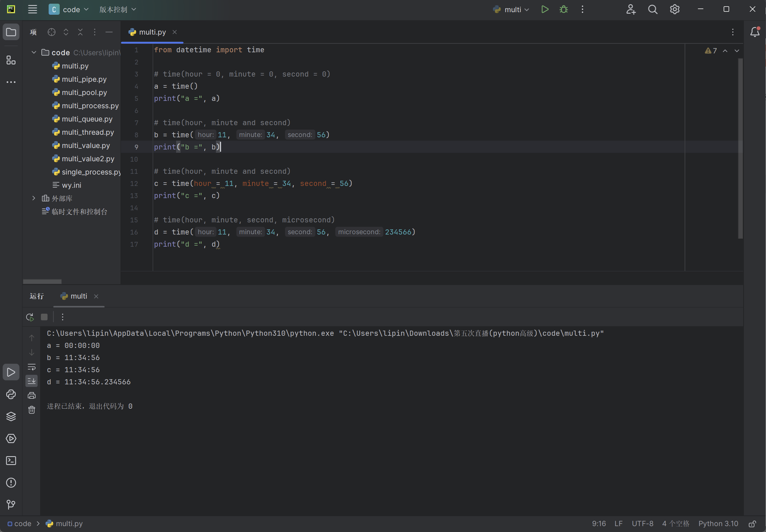Open the main hamburger menu
Viewport: 766px width, 532px height.
click(32, 10)
